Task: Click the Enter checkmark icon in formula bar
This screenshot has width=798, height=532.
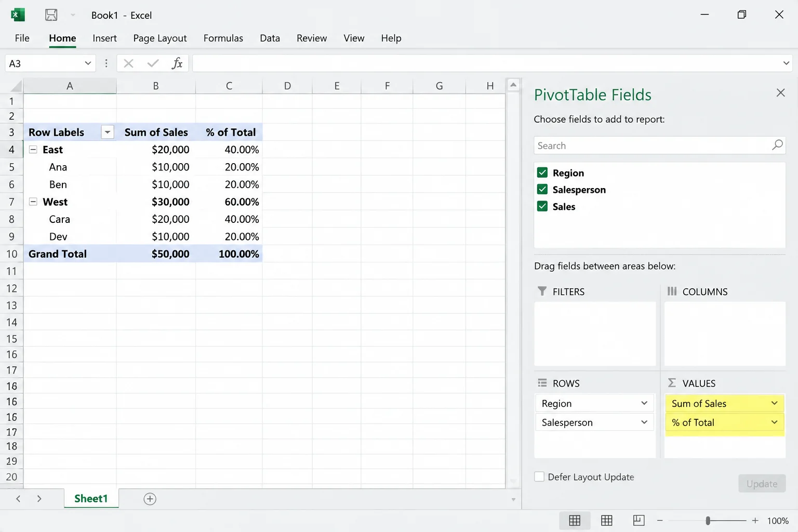Action: click(x=153, y=63)
